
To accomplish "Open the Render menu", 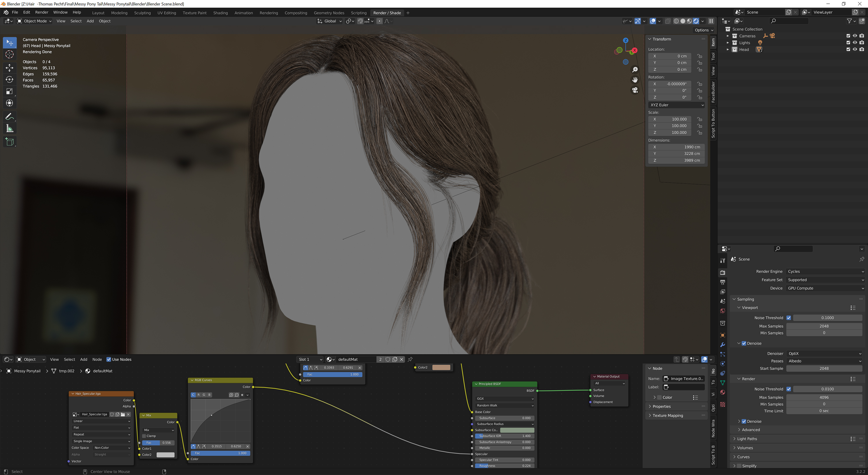I will point(42,12).
